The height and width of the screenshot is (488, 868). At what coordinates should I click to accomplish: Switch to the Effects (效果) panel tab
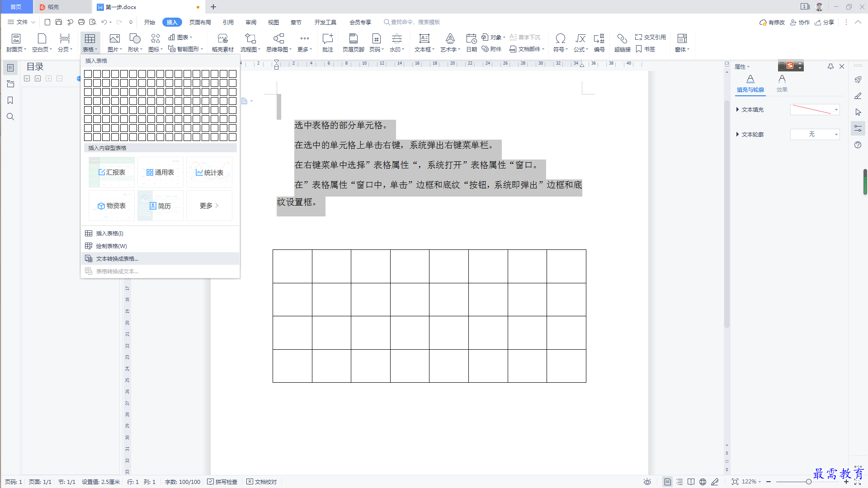coord(782,84)
